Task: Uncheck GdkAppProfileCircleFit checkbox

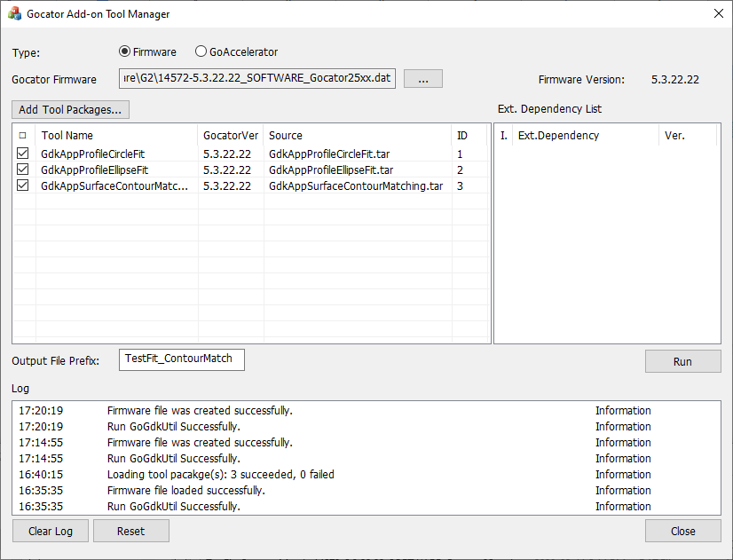Action: click(x=22, y=154)
